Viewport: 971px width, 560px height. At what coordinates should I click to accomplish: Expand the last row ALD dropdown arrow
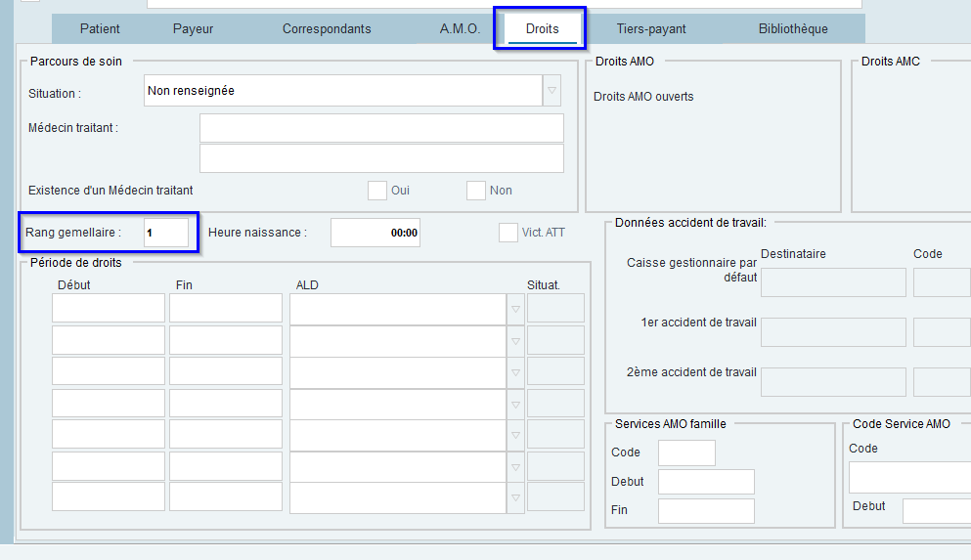click(x=515, y=497)
